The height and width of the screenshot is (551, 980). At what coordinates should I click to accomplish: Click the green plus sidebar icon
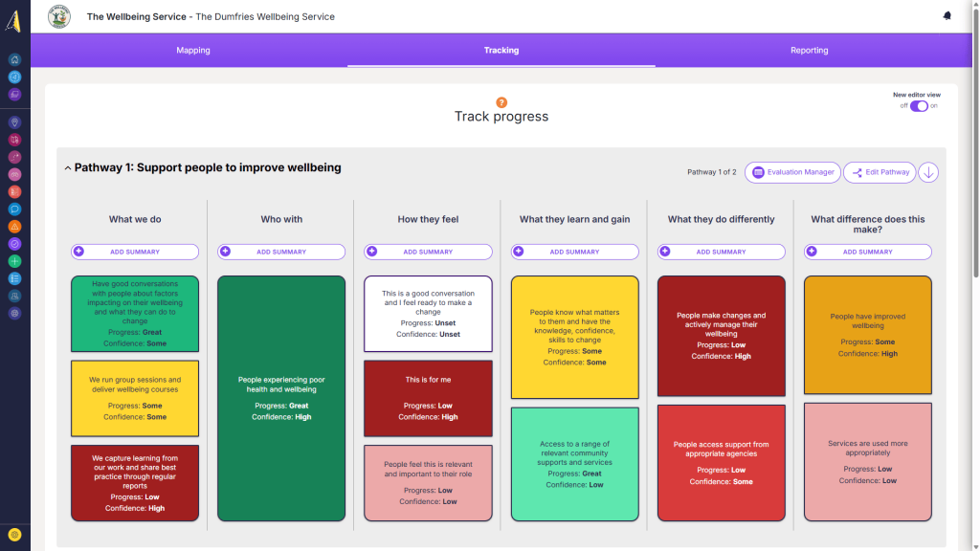pyautogui.click(x=14, y=260)
